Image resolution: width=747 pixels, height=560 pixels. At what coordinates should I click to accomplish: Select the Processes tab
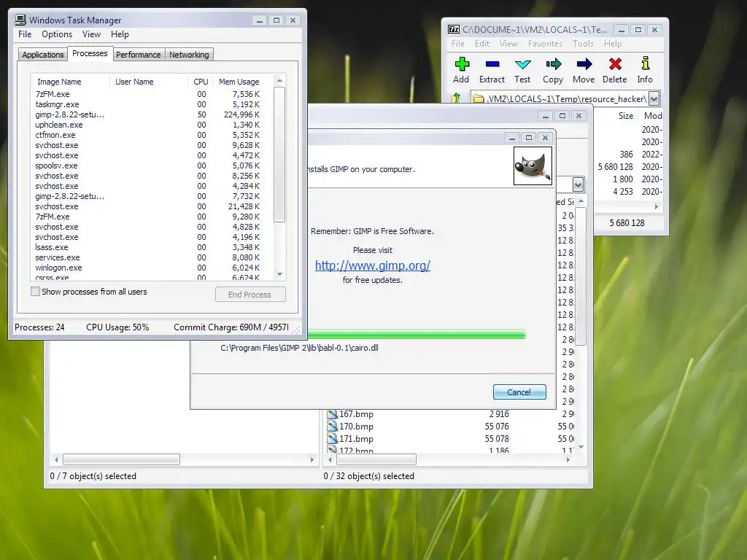coord(90,53)
